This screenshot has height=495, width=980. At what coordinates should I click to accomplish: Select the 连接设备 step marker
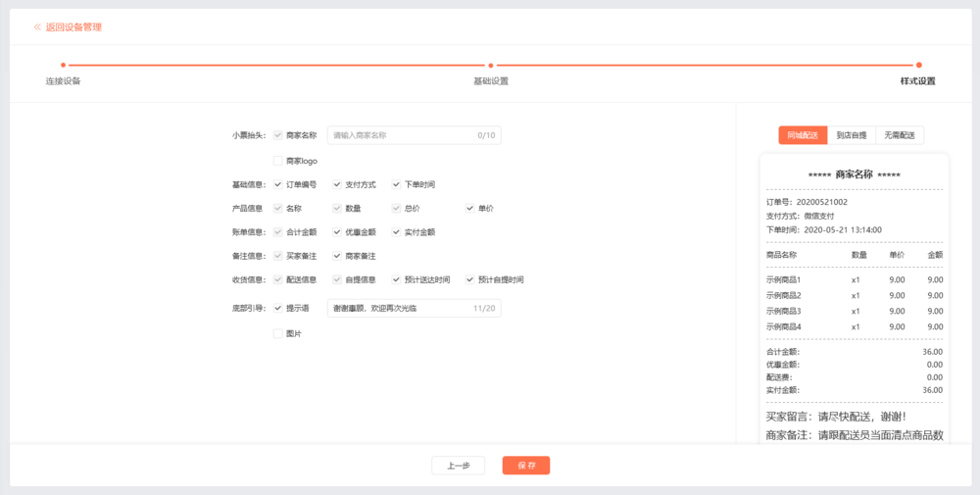click(x=63, y=66)
